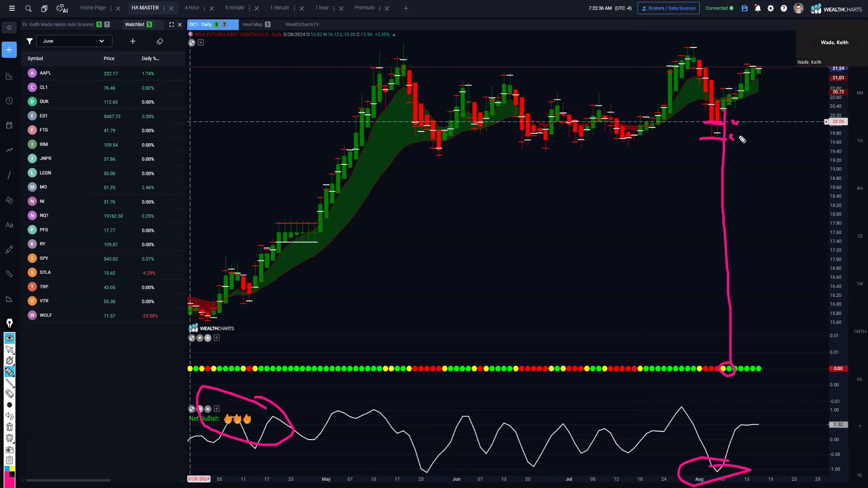Select the 1W timeframe on right edge
Viewport: 868px width, 488px height.
coord(860,284)
